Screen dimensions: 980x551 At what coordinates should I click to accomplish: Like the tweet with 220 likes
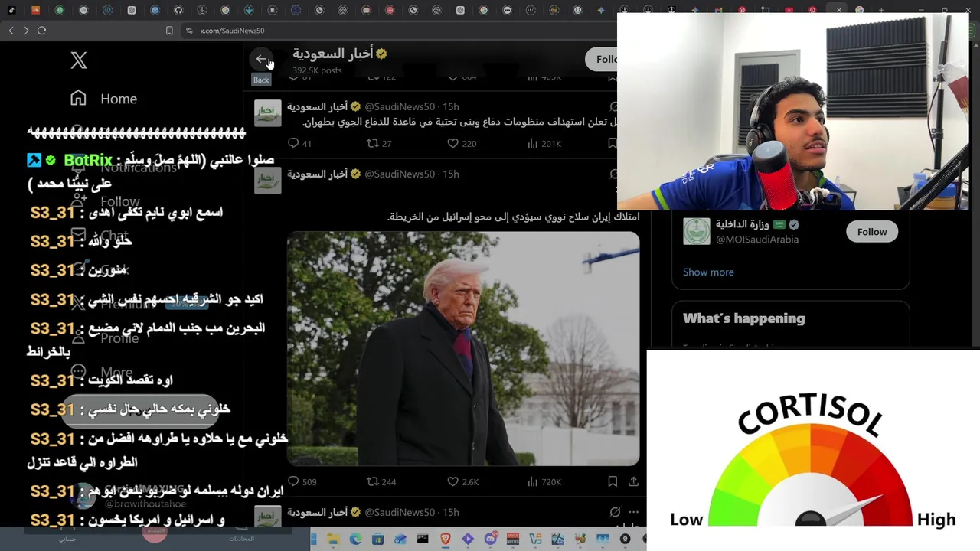coord(462,143)
